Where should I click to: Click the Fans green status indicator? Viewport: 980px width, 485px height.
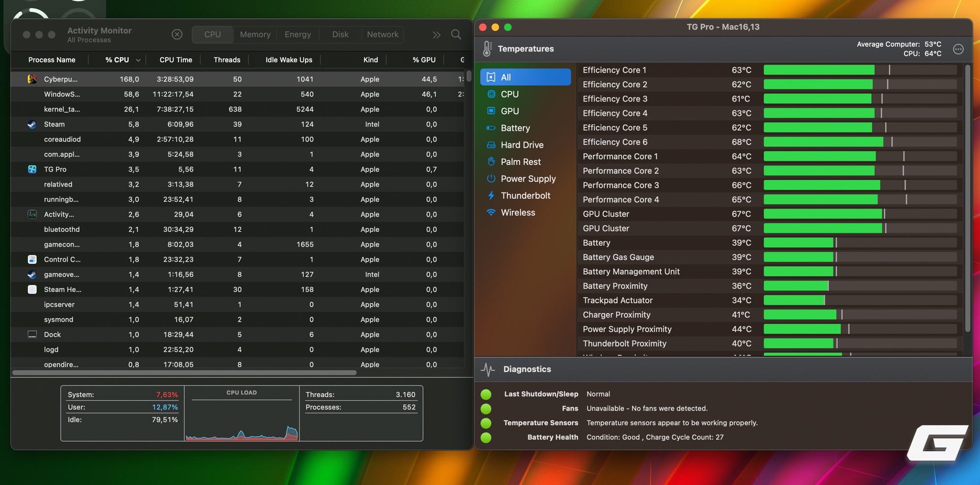click(486, 409)
